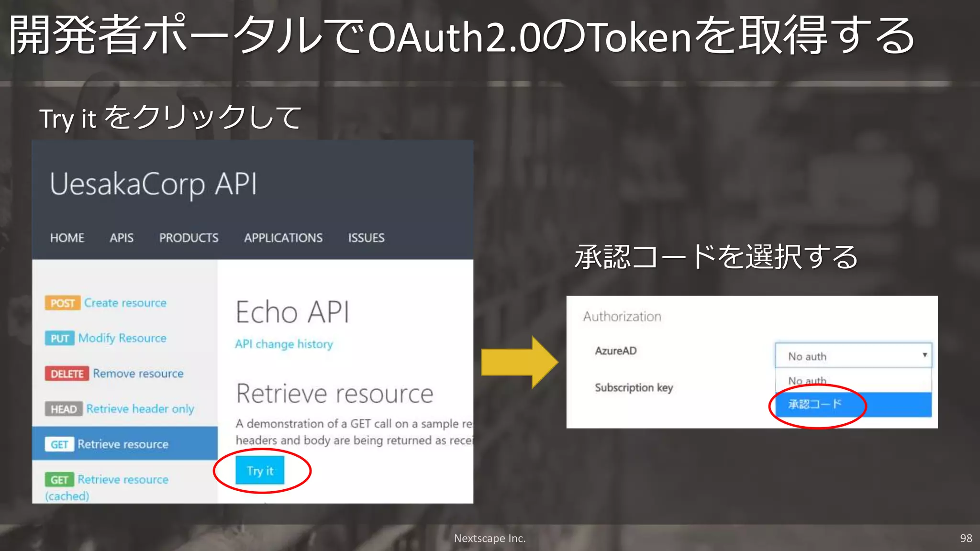
Task: Click the green GET badge for cached resource
Action: point(59,480)
